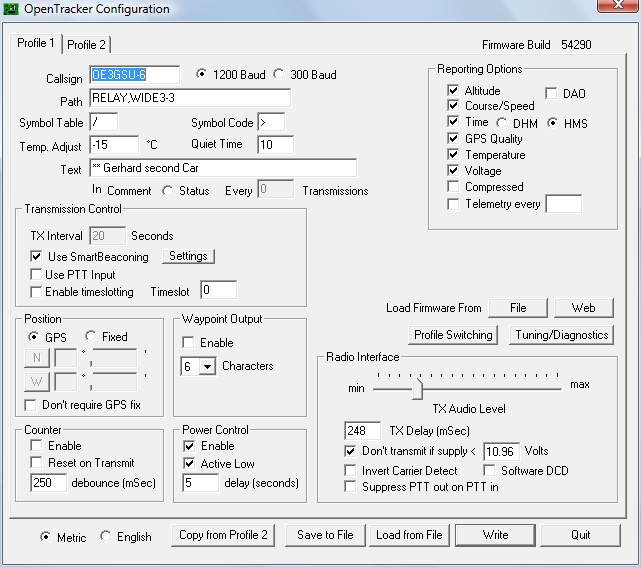Select English units
Screen dimensions: 641x567
click(105, 536)
